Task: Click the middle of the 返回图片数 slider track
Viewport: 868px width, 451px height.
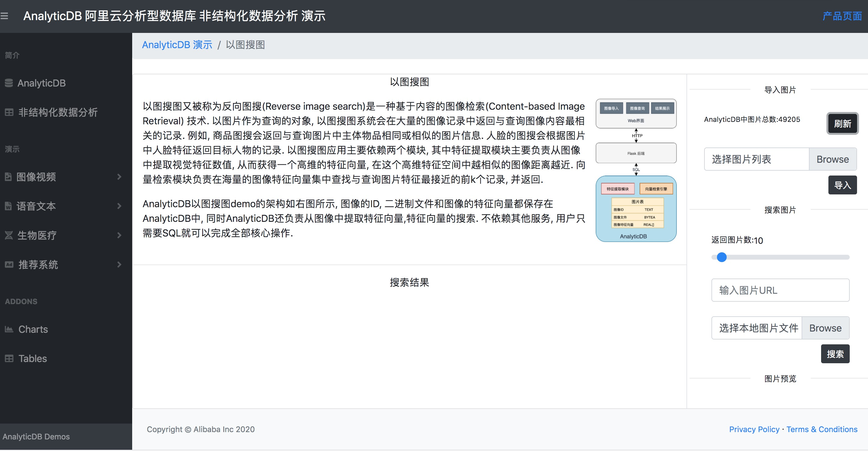Action: coord(780,257)
